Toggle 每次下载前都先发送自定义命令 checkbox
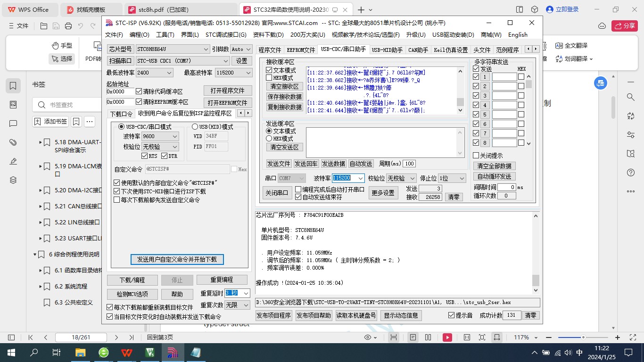The image size is (644, 362). click(x=117, y=200)
